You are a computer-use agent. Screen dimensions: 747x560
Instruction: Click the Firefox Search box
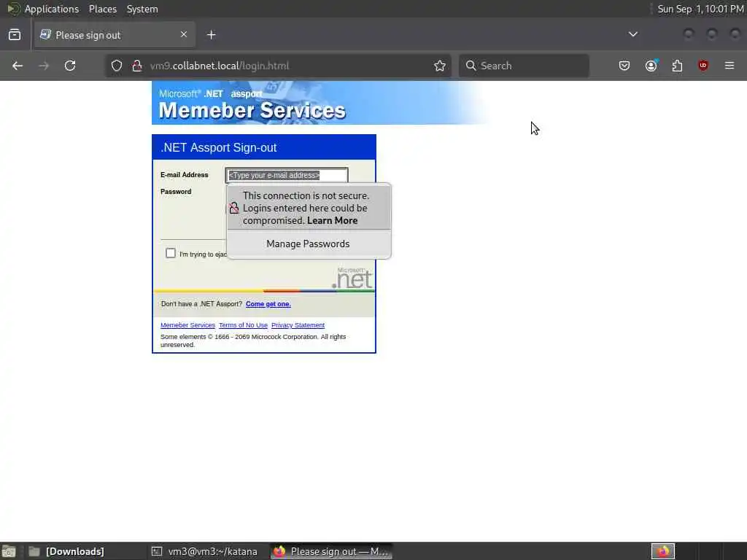point(524,66)
